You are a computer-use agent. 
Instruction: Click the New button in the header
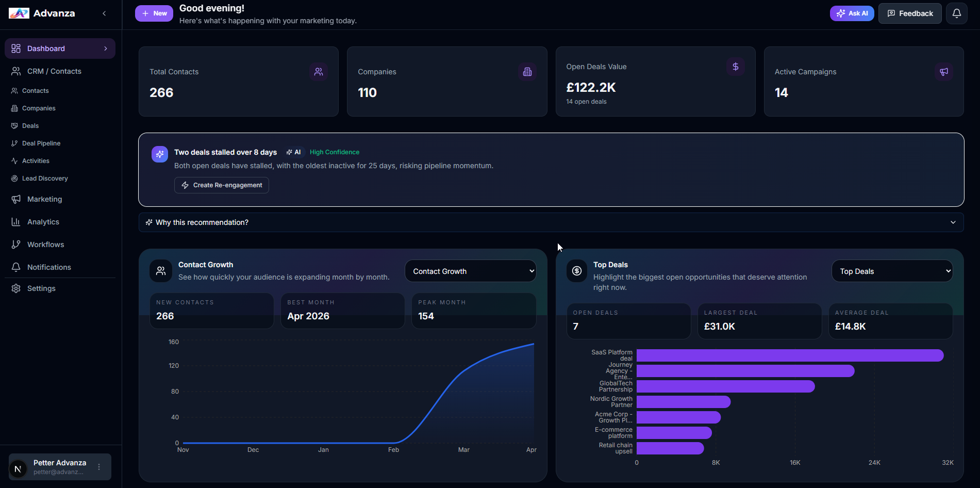pyautogui.click(x=154, y=13)
